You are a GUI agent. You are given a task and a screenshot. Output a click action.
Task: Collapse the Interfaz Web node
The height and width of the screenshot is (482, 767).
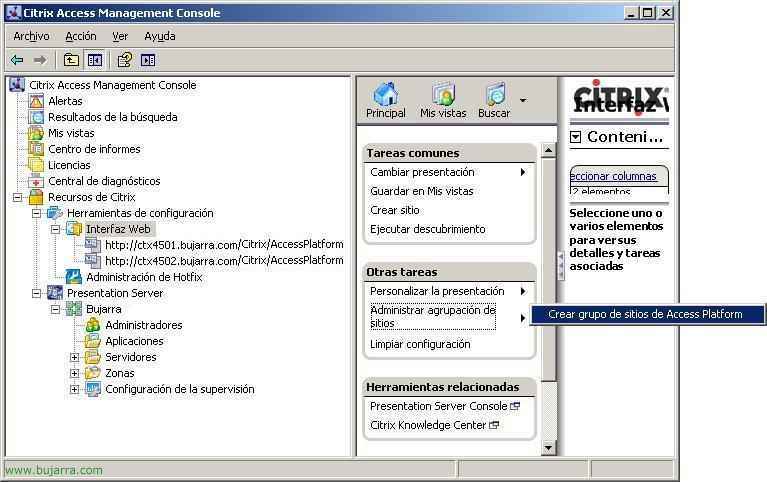coord(56,230)
